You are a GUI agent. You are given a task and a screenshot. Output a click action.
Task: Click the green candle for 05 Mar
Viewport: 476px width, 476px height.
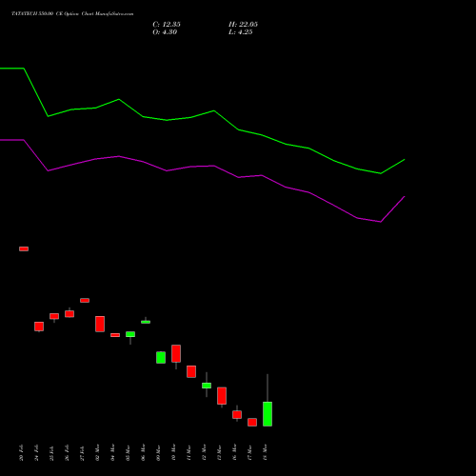(130, 334)
